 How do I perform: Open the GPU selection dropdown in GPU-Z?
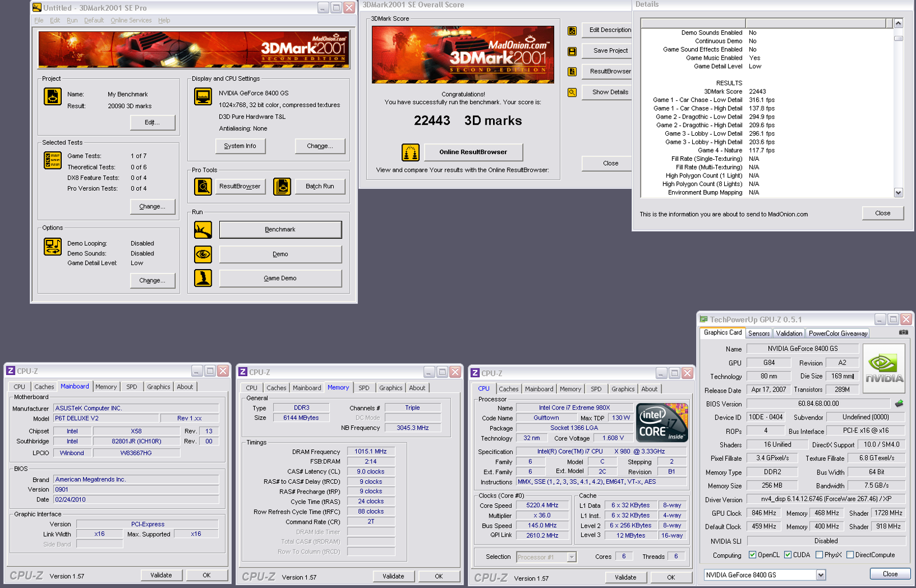pos(821,575)
